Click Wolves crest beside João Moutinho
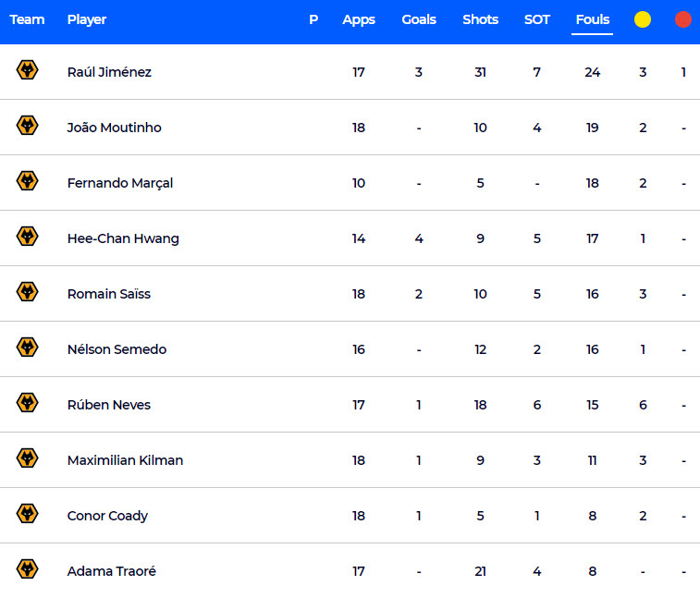Screen dimensions: 700x598 tap(27, 126)
